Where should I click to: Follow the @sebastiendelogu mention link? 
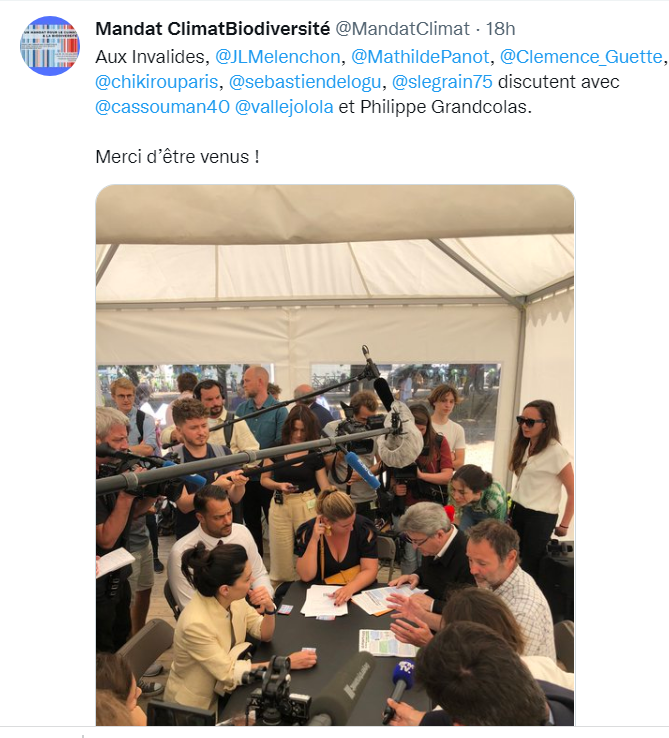click(x=305, y=82)
